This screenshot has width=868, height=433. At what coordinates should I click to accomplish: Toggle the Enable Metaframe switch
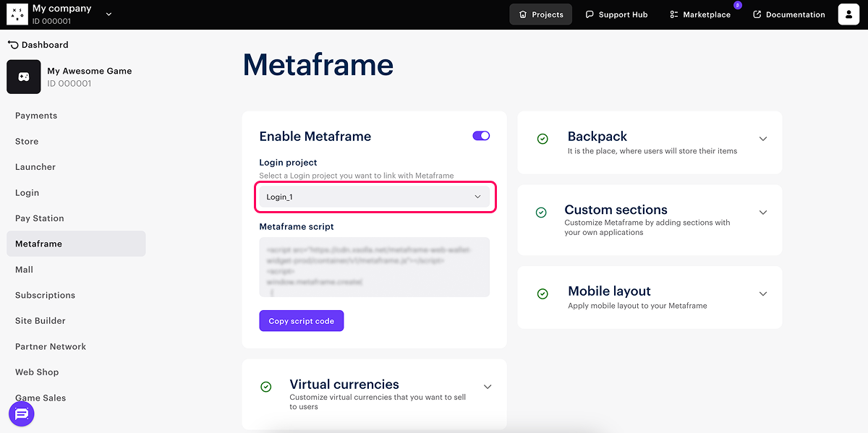(481, 136)
